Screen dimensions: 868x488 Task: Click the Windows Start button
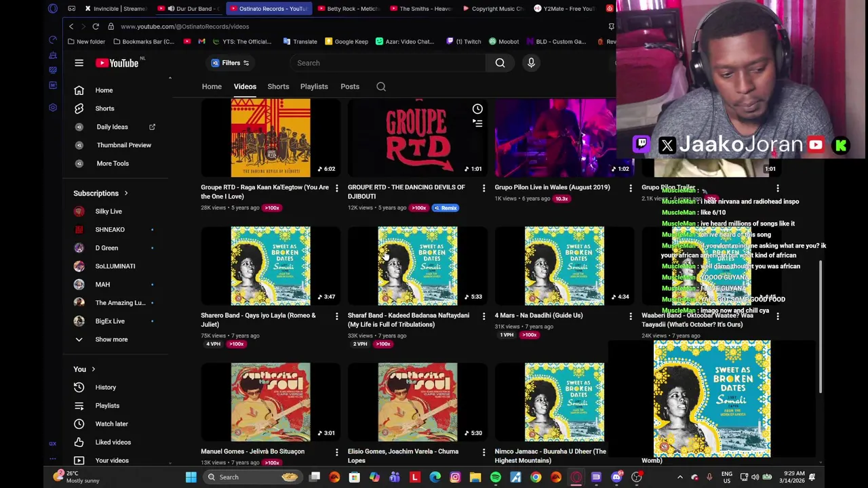[191, 477]
